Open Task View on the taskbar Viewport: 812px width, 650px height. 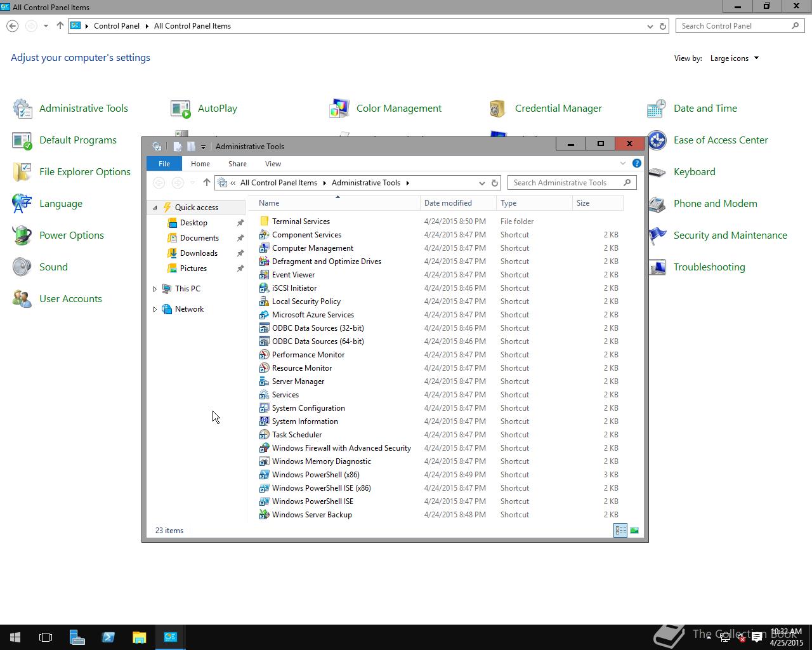46,637
